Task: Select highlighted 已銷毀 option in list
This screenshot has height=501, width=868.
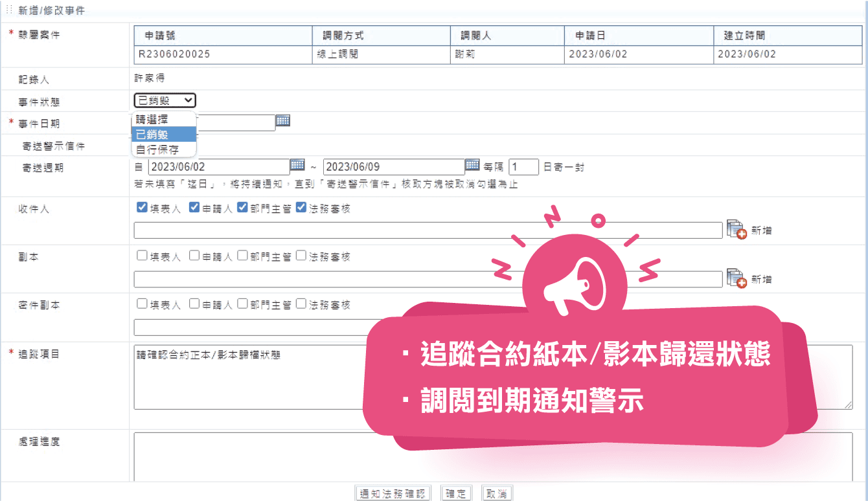Action: [x=153, y=135]
